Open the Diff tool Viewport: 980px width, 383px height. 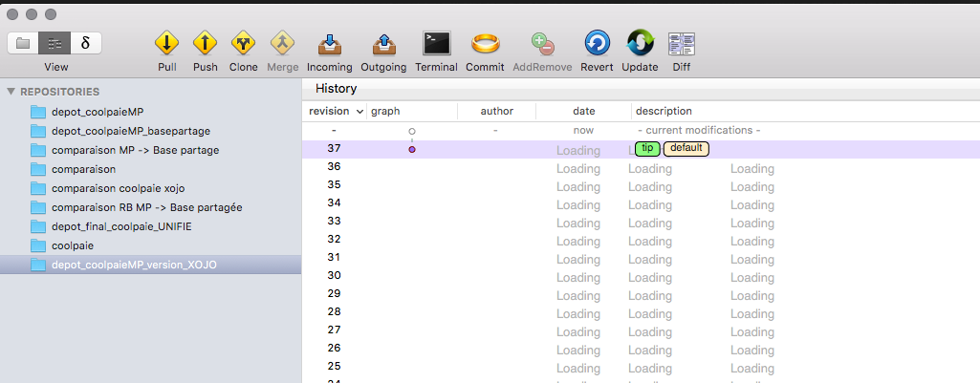pos(682,44)
